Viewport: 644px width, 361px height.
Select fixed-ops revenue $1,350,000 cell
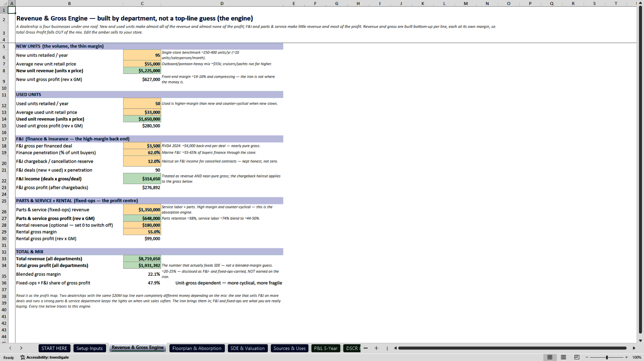[x=142, y=209]
